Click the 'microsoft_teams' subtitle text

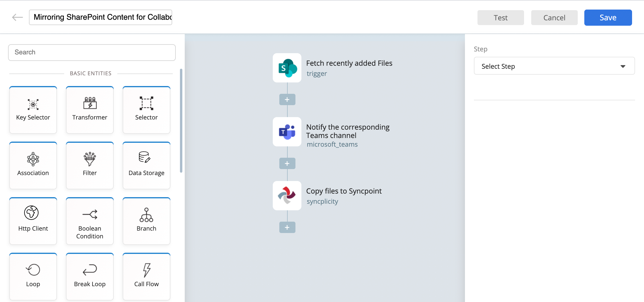click(x=332, y=145)
